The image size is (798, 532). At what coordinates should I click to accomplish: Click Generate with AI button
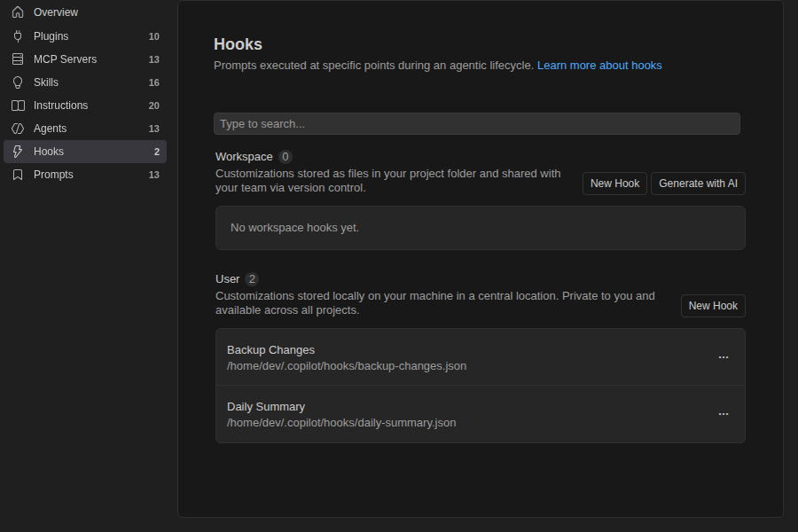click(698, 184)
